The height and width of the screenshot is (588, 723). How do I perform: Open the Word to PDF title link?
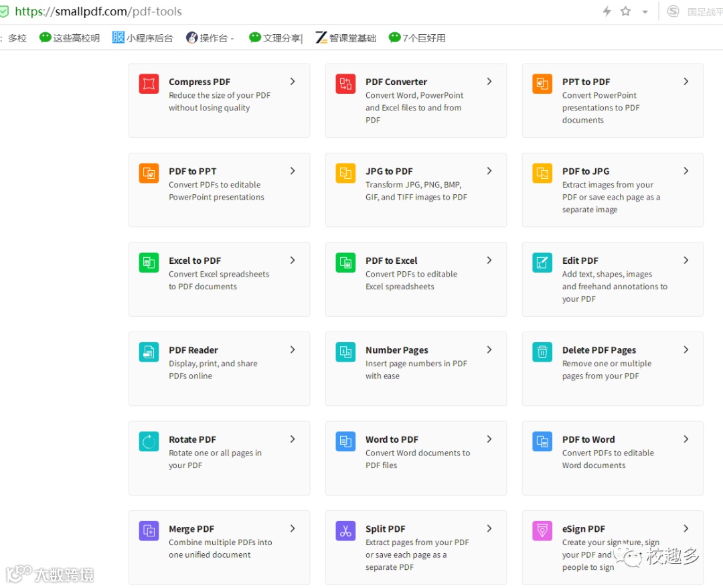(x=392, y=439)
